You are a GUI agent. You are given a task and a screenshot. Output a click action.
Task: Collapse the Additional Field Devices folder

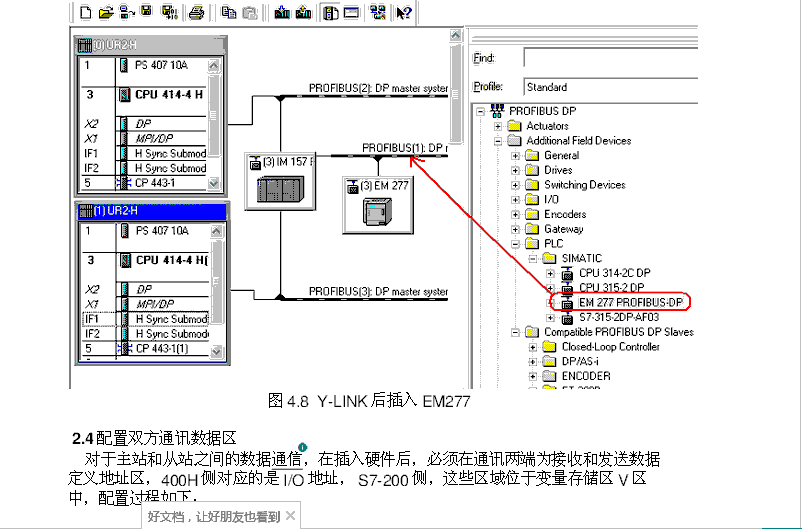498,141
